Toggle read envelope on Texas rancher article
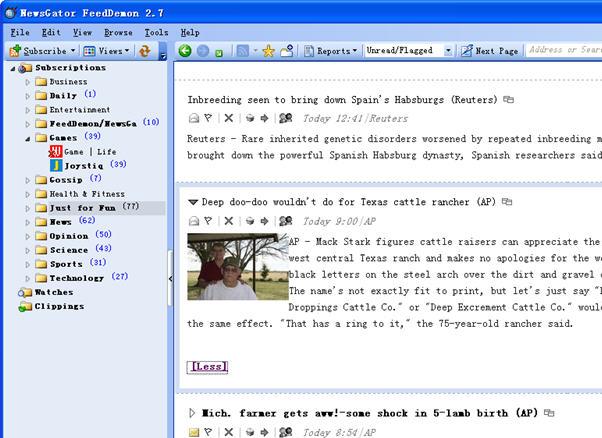This screenshot has width=602, height=438. pyautogui.click(x=194, y=221)
